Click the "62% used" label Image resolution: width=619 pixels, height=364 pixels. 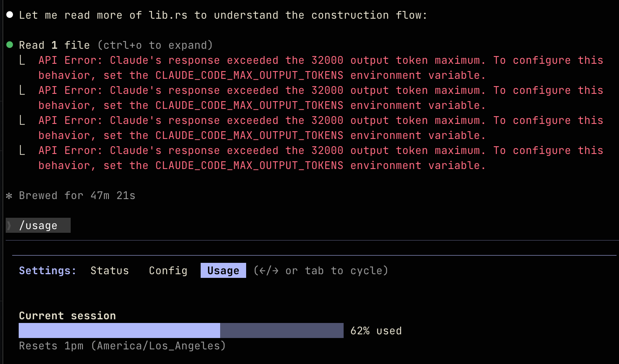coord(376,331)
